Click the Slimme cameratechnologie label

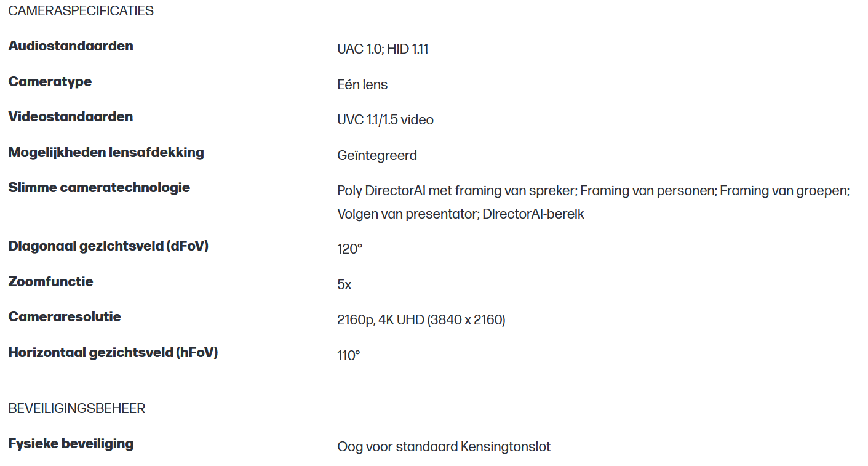pos(99,188)
